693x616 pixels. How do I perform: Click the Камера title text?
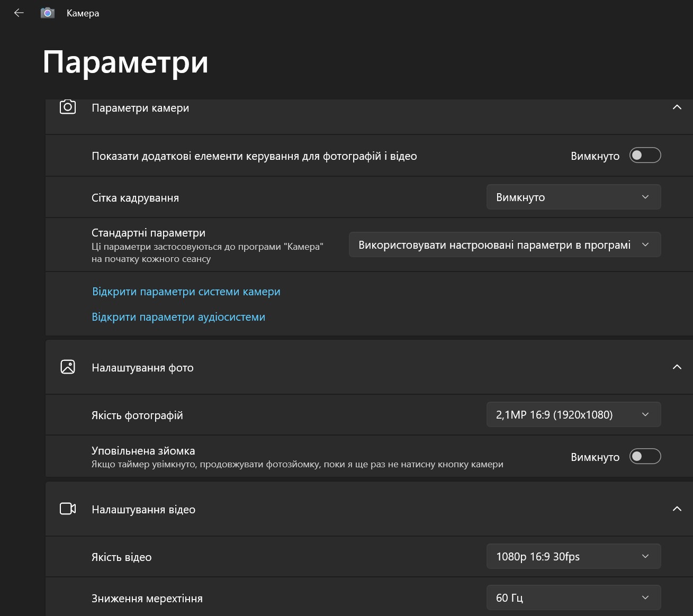(x=83, y=13)
